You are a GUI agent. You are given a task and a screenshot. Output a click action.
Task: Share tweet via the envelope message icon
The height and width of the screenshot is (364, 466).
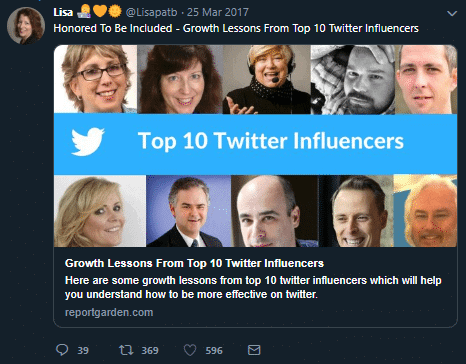pyautogui.click(x=254, y=350)
